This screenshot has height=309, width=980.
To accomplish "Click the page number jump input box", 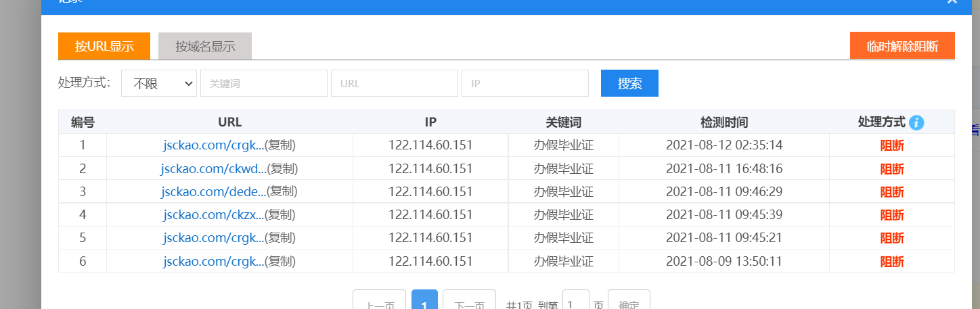I will point(576,302).
